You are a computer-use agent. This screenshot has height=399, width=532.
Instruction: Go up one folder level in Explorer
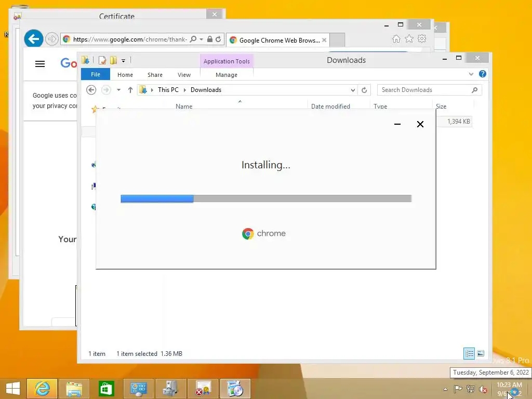pos(130,90)
